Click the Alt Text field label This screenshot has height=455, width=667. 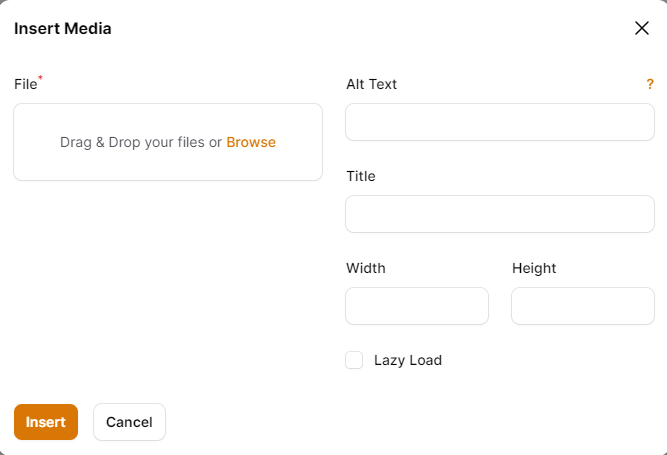[x=371, y=84]
